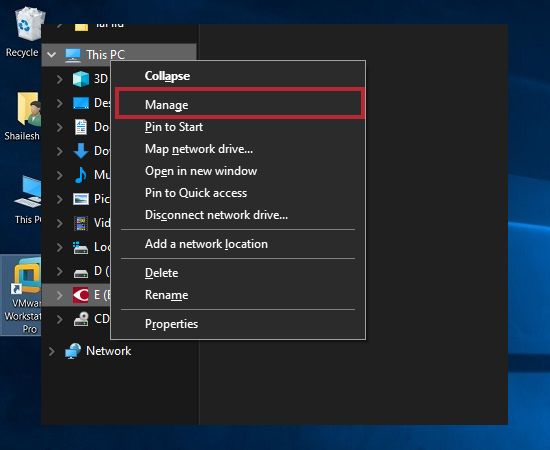Image resolution: width=550 pixels, height=450 pixels.
Task: Select the 3D Objects cube icon
Action: [x=81, y=79]
